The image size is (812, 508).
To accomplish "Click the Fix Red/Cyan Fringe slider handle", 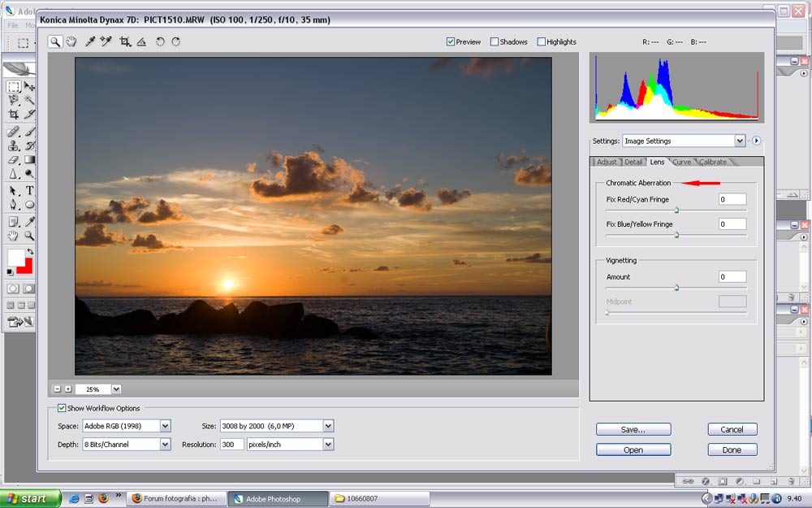I will (x=676, y=211).
